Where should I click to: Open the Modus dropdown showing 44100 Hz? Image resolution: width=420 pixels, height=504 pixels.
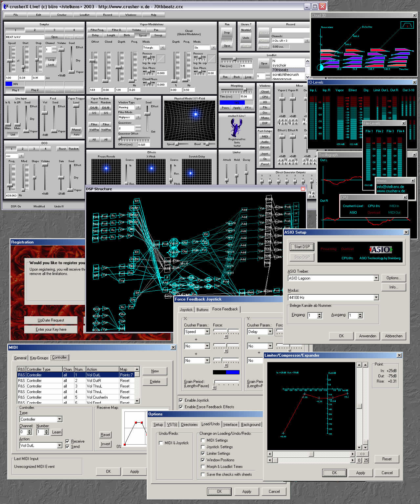coord(376,297)
